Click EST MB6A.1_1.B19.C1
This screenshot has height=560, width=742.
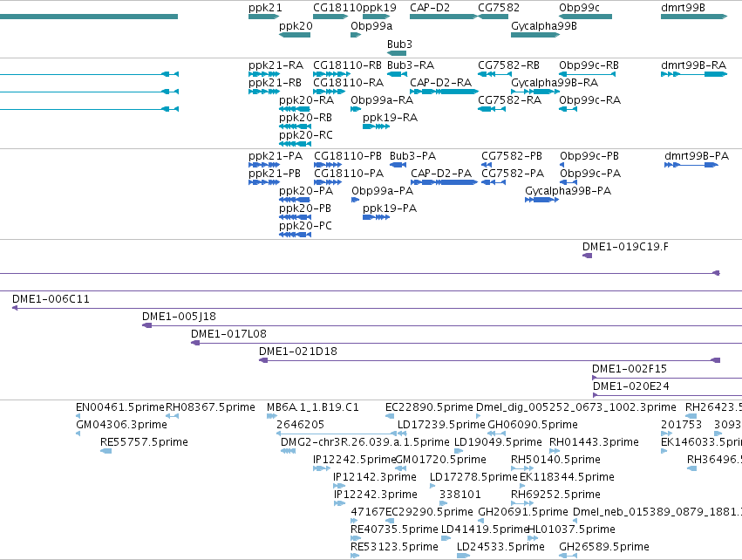(x=313, y=407)
